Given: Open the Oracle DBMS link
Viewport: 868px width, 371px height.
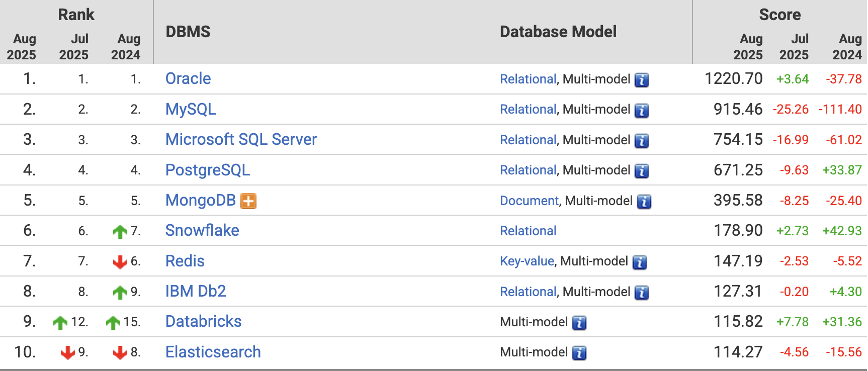Looking at the screenshot, I should click(x=188, y=79).
